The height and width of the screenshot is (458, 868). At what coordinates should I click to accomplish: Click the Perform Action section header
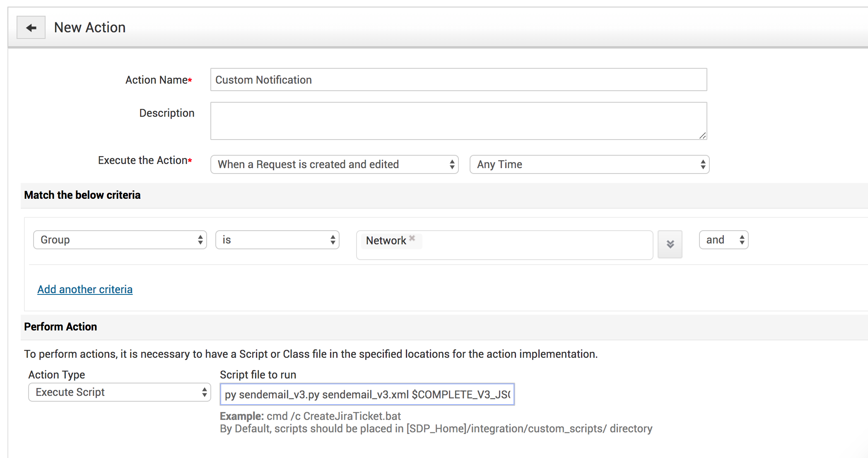[60, 327]
